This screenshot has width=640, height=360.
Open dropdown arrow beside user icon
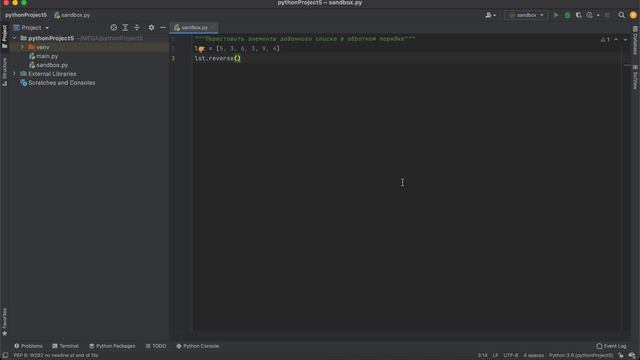(x=495, y=16)
